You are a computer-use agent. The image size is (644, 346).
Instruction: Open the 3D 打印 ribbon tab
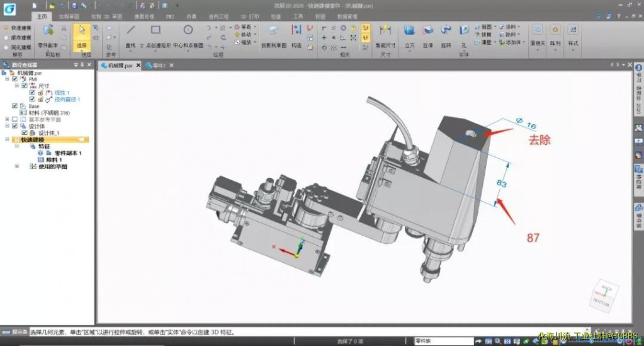(x=250, y=16)
